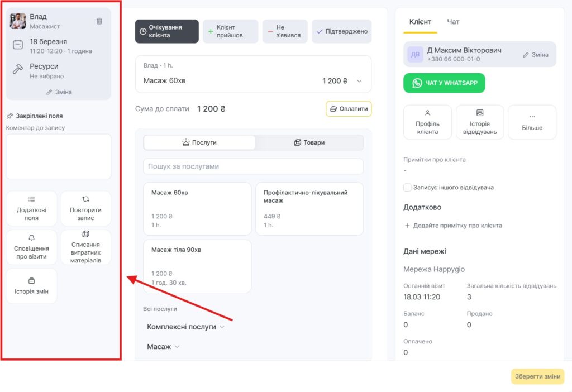Switch to the Чат tab

click(x=453, y=22)
